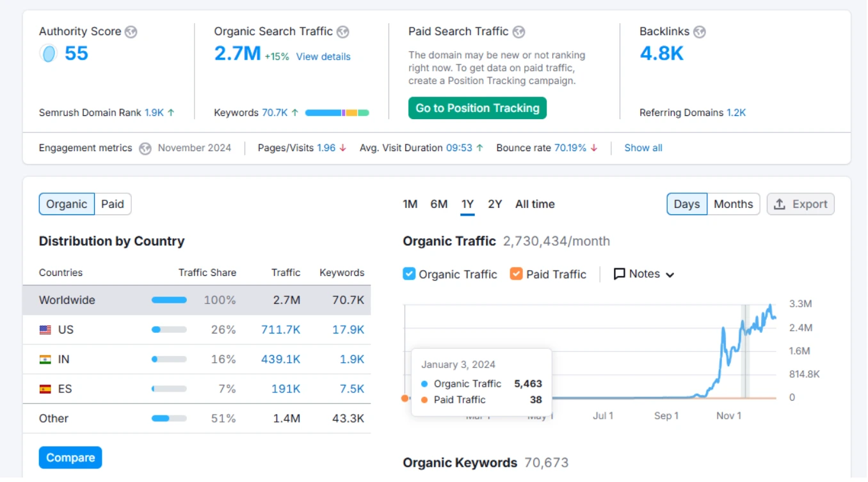Click the Go to Position Tracking button
The height and width of the screenshot is (482, 868).
[477, 108]
